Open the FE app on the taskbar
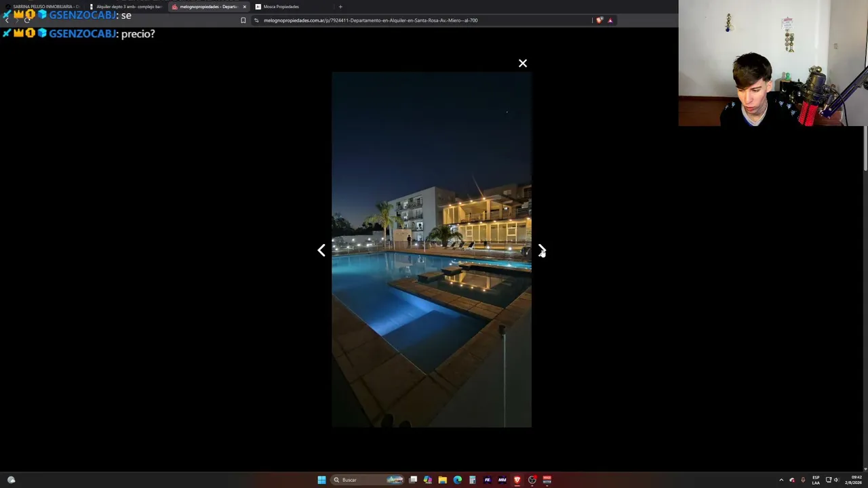This screenshot has height=488, width=868. tap(487, 480)
